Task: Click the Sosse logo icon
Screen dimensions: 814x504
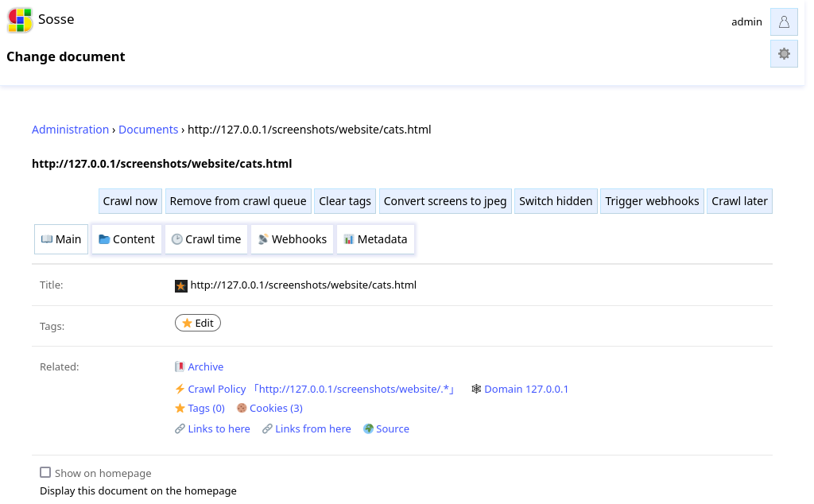Action: coord(20,20)
